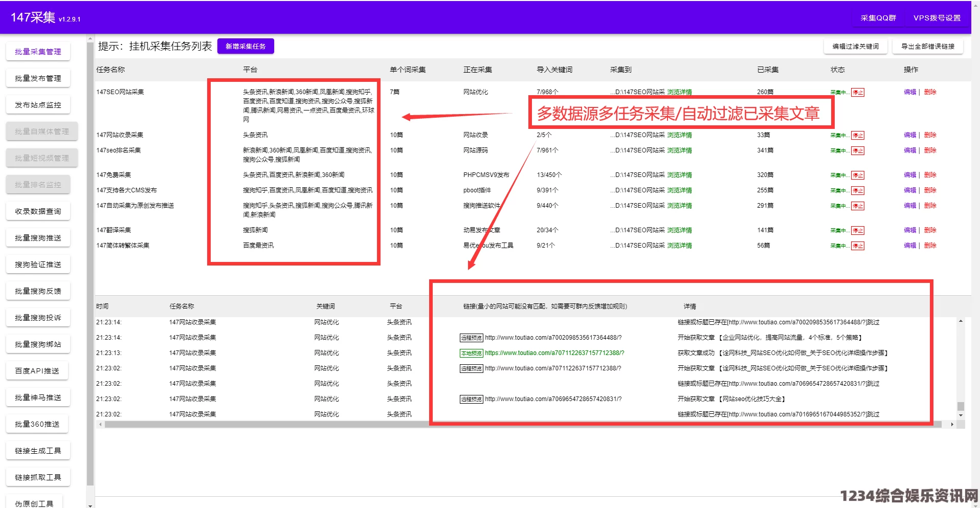Click 13/450个 imported keywords value

tap(549, 175)
